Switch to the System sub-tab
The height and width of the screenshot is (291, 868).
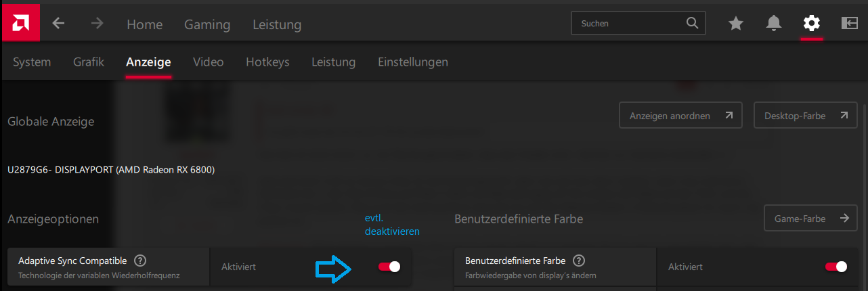(32, 62)
